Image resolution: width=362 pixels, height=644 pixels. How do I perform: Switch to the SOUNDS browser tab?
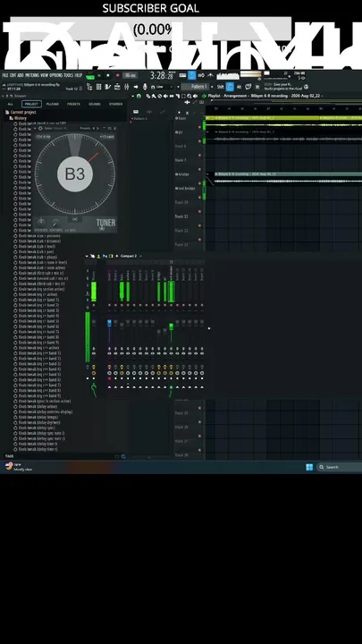(95, 104)
